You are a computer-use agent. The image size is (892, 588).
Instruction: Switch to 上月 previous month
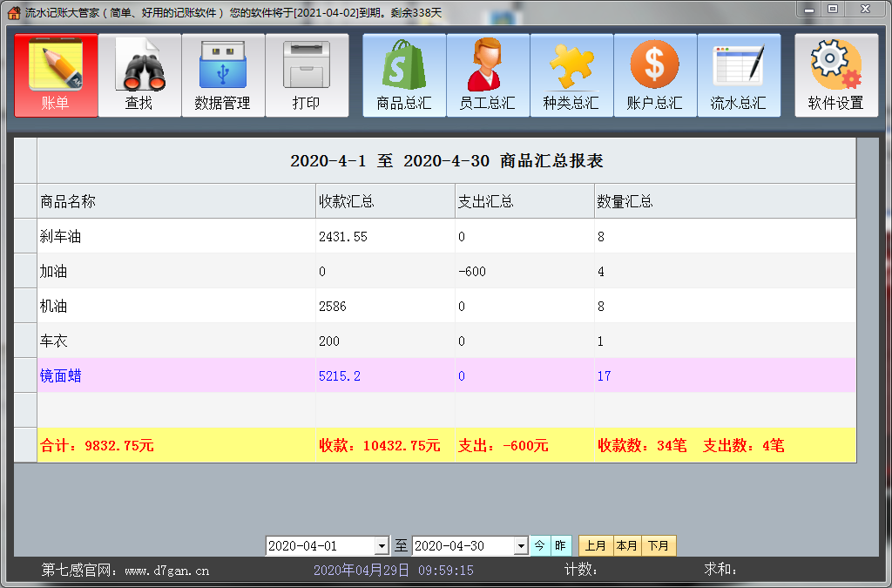tap(596, 545)
